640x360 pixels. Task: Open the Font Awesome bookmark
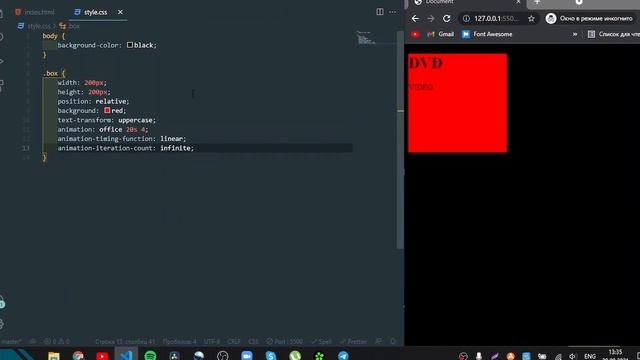click(x=487, y=34)
